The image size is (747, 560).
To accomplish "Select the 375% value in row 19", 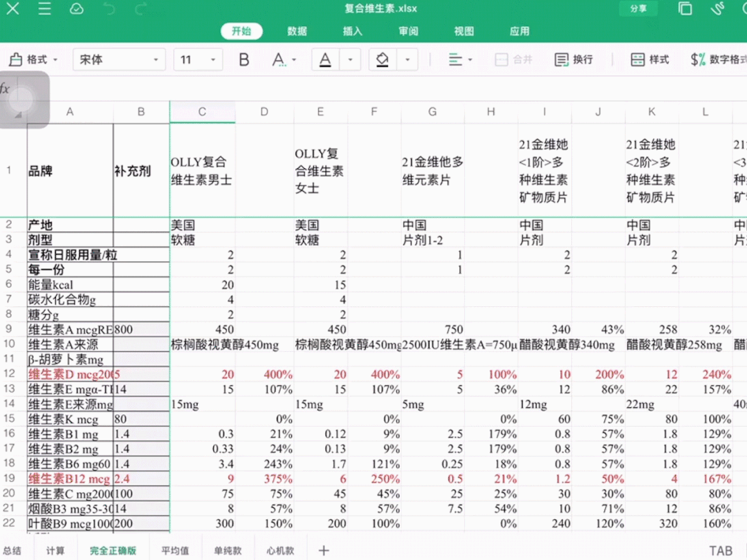I will [265, 478].
